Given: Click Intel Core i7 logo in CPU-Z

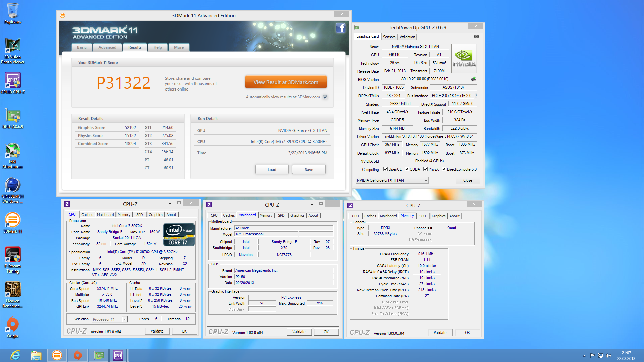Looking at the screenshot, I should [179, 235].
